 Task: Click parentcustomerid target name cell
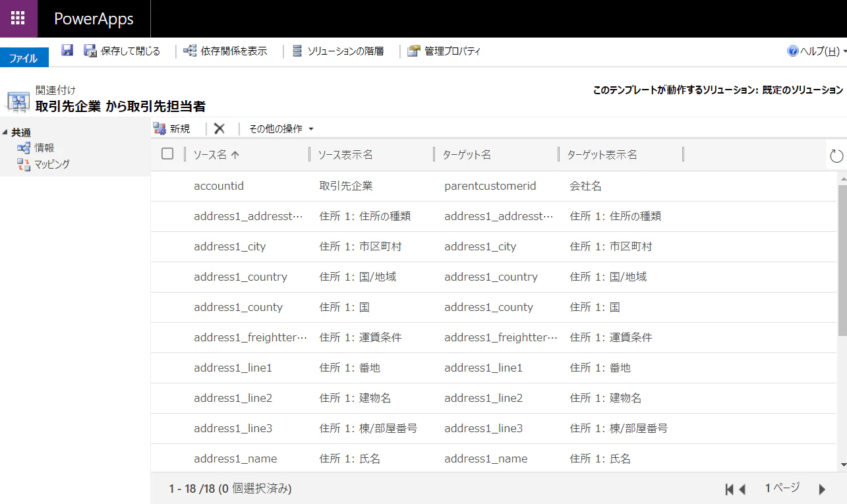(490, 186)
